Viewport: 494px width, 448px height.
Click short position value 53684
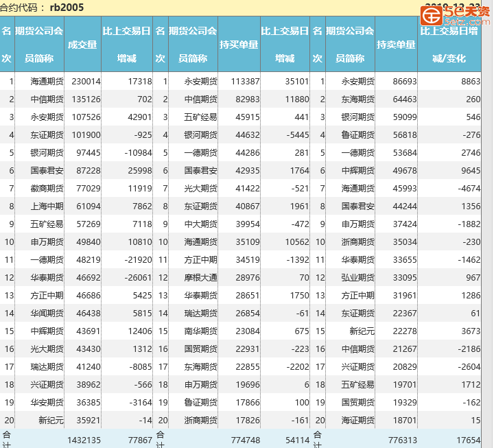[x=405, y=153]
